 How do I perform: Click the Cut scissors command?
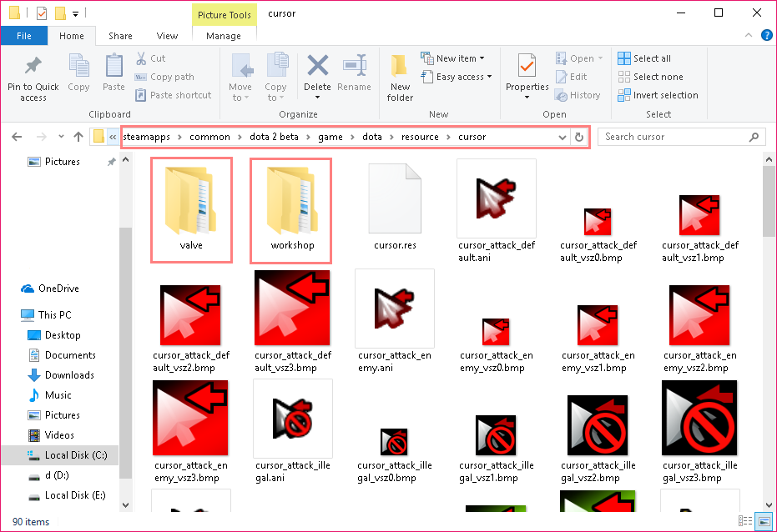click(x=150, y=58)
